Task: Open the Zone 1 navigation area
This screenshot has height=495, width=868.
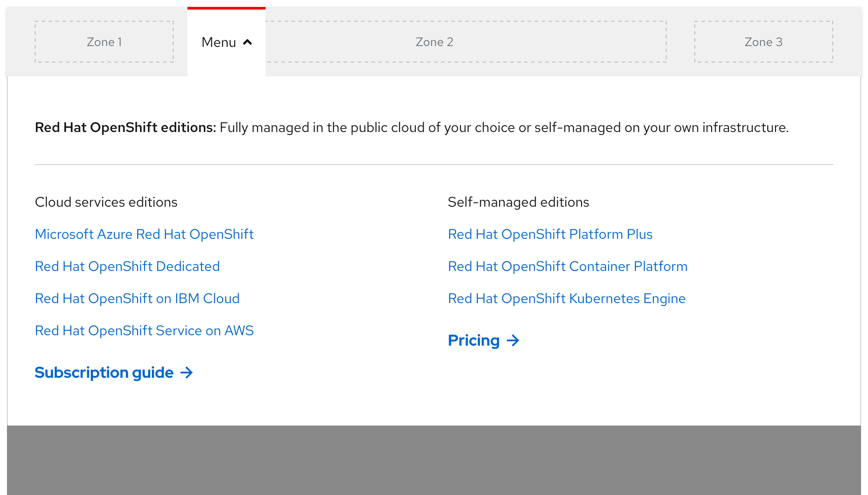Action: 104,42
